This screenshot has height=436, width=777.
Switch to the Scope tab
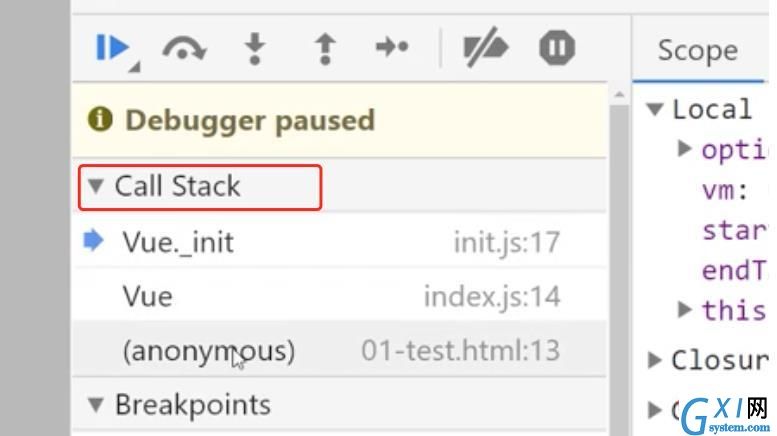[698, 50]
